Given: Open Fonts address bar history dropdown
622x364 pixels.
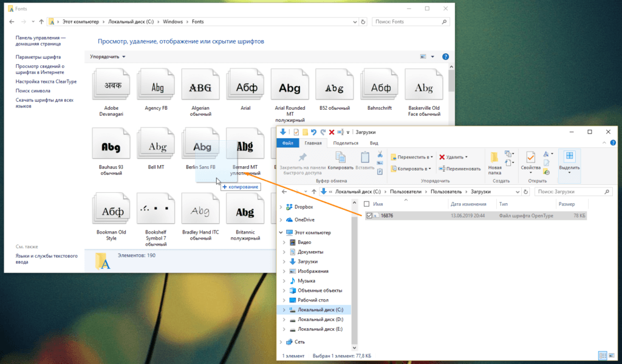Looking at the screenshot, I should pos(355,22).
